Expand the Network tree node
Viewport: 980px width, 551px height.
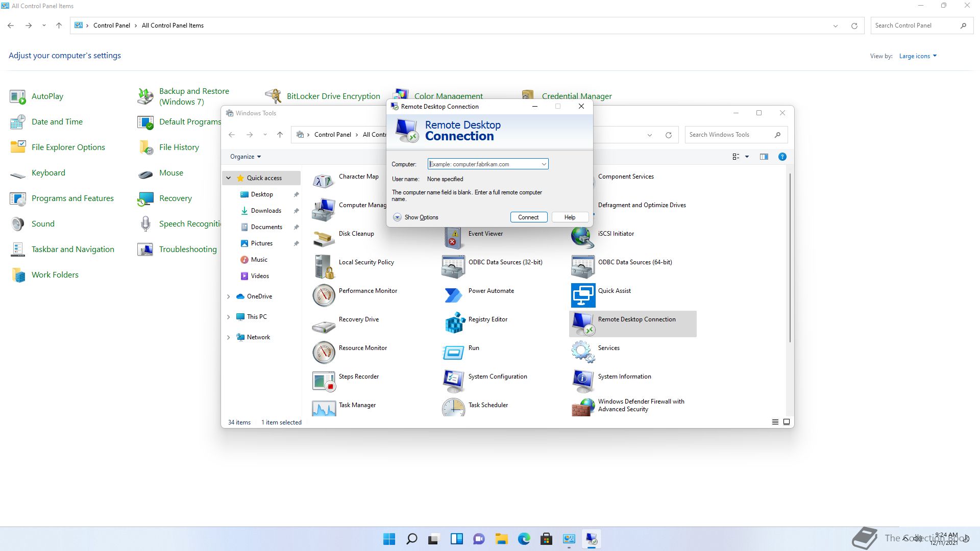(229, 337)
